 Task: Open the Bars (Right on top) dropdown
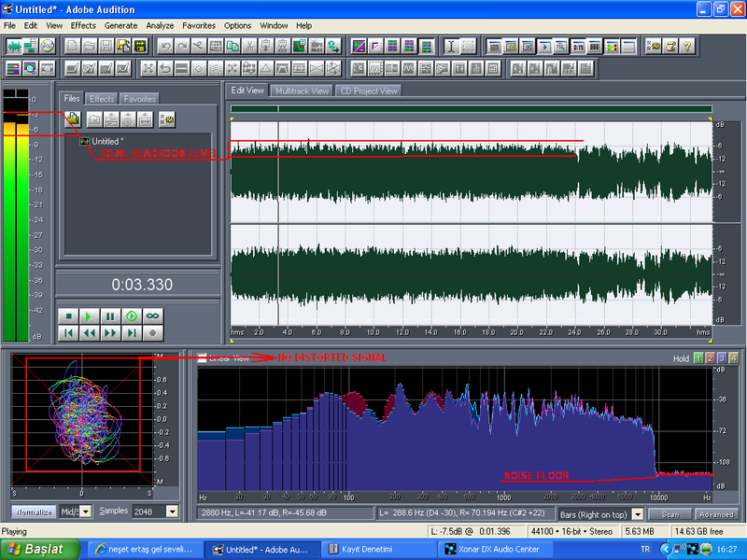tap(638, 514)
